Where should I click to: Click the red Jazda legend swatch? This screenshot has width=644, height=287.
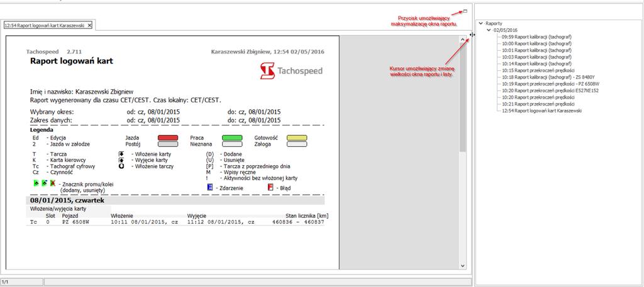tap(168, 138)
